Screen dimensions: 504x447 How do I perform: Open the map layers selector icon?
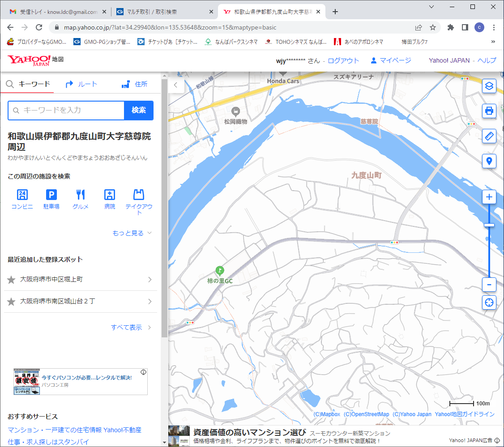tap(489, 86)
